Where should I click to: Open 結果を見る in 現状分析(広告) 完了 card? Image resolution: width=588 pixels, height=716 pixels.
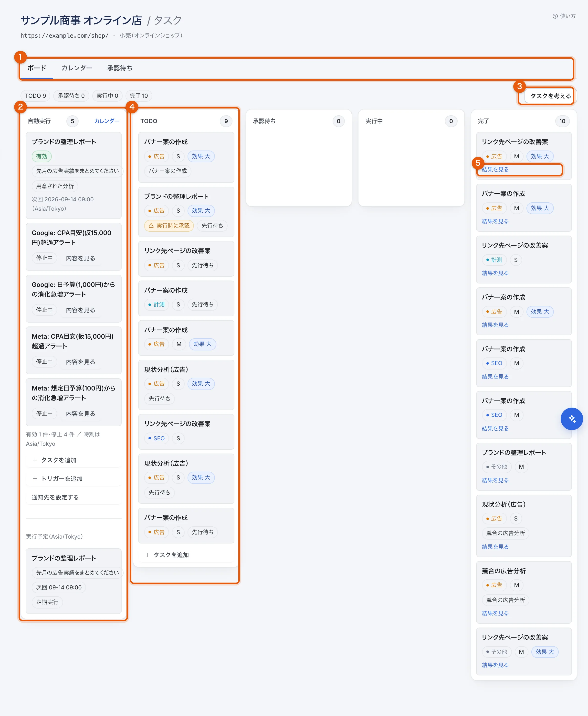click(x=495, y=547)
